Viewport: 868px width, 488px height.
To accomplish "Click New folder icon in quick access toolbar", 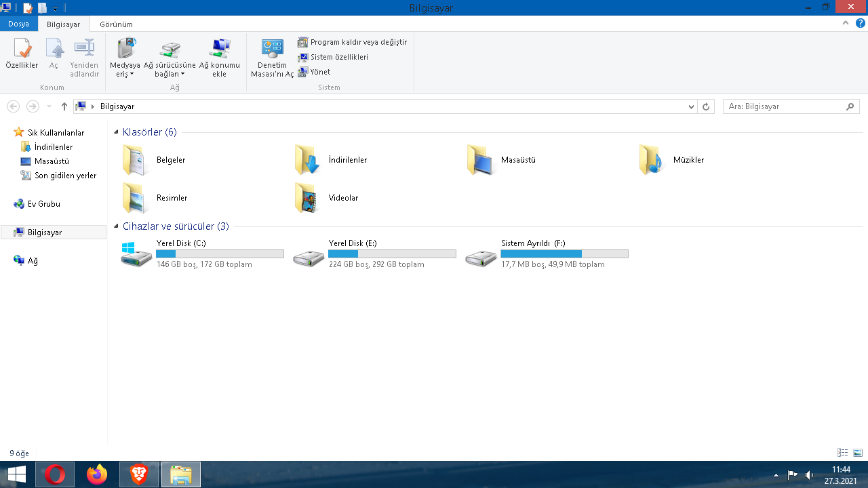I will pyautogui.click(x=43, y=8).
